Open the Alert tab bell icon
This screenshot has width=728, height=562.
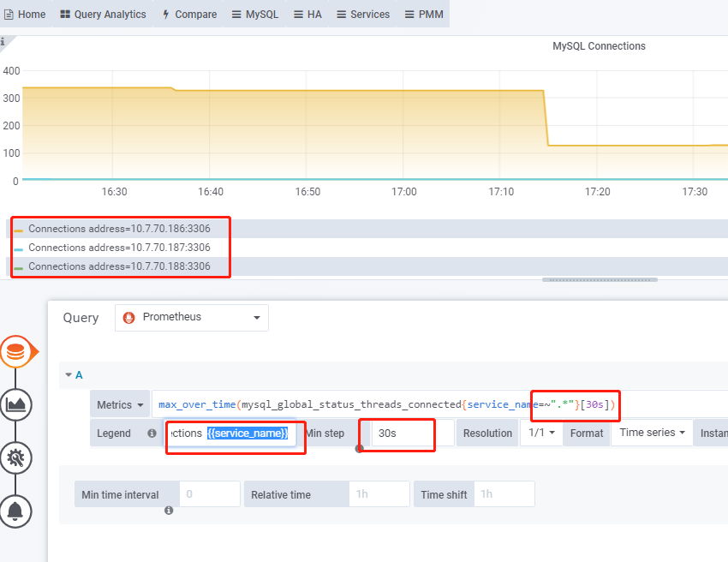point(15,511)
